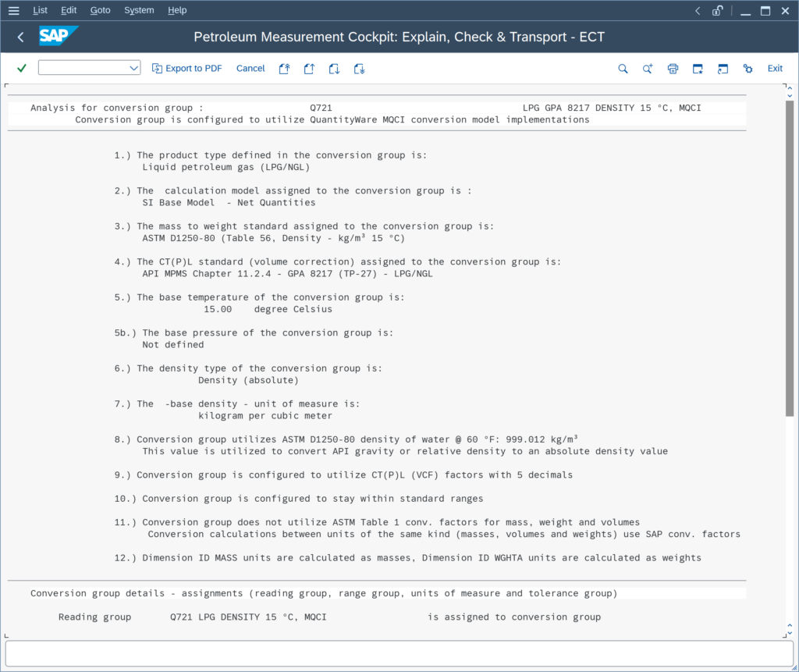Click 'Not defined' base pressure value
799x672 pixels.
[x=172, y=345]
